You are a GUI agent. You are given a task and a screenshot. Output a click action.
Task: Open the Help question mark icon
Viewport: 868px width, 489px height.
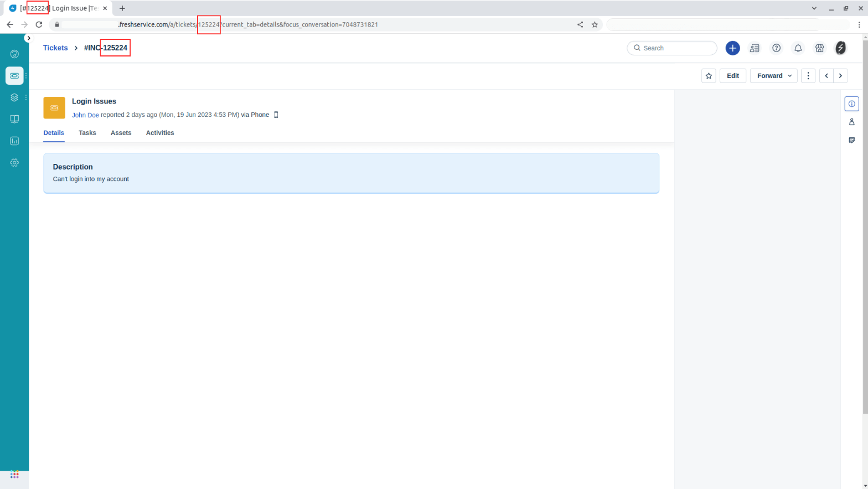click(777, 48)
